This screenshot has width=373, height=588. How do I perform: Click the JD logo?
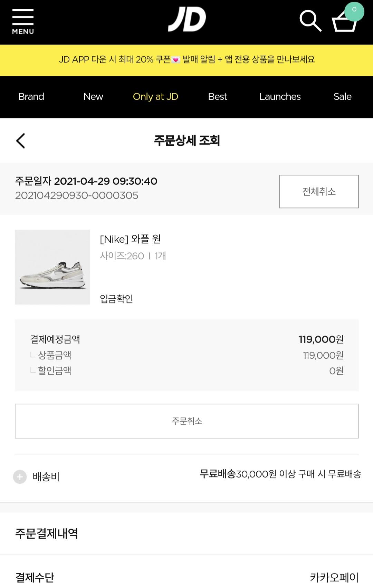(187, 20)
